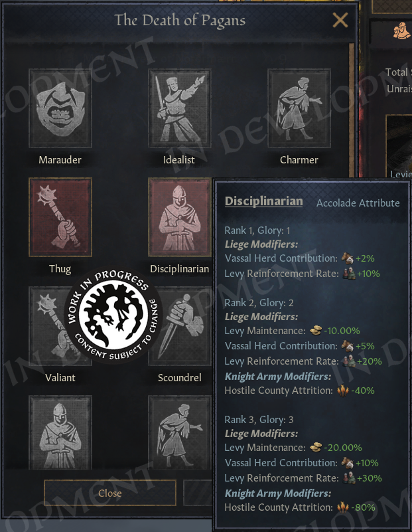Select the bottom-row cloaked figure card
412x532 pixels.
[x=180, y=432]
